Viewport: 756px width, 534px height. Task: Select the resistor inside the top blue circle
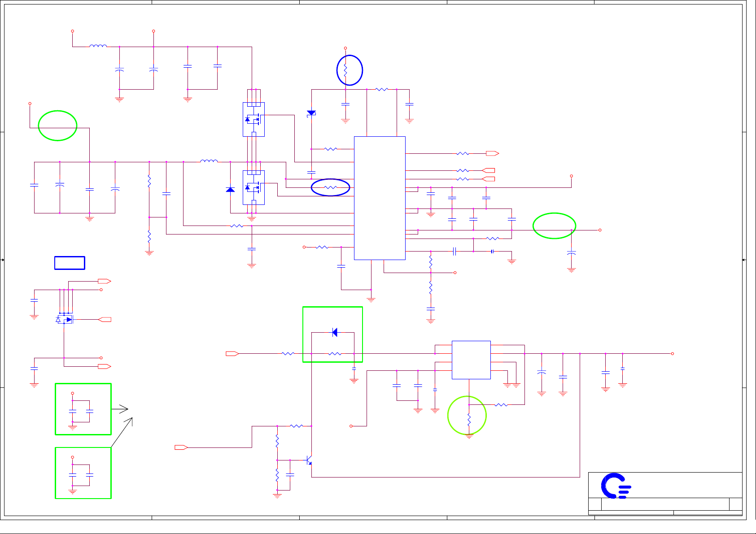(345, 70)
